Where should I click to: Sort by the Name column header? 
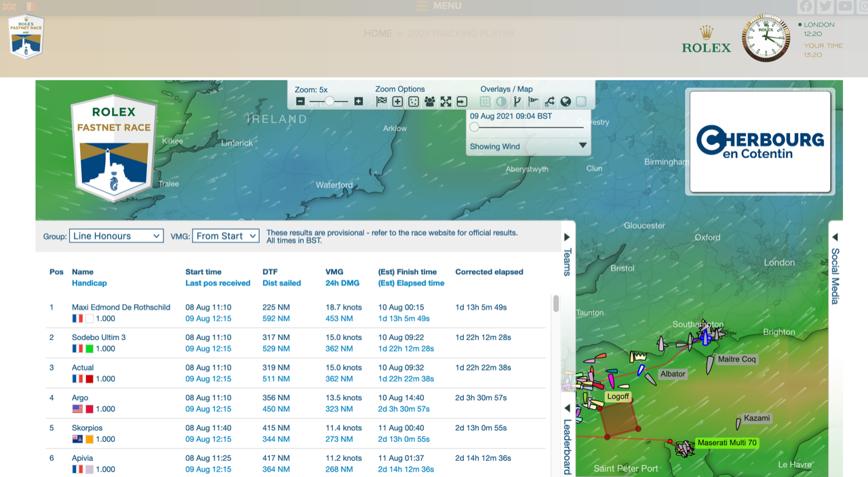[83, 271]
